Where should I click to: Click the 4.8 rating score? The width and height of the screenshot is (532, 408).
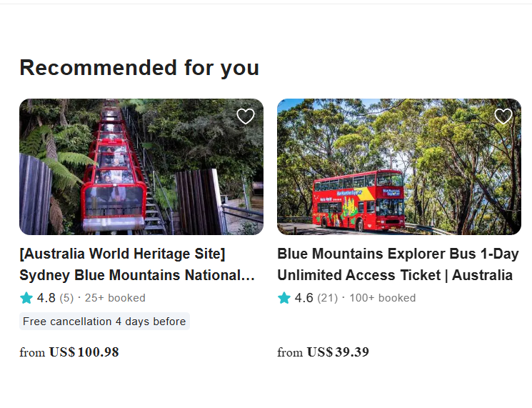point(46,298)
